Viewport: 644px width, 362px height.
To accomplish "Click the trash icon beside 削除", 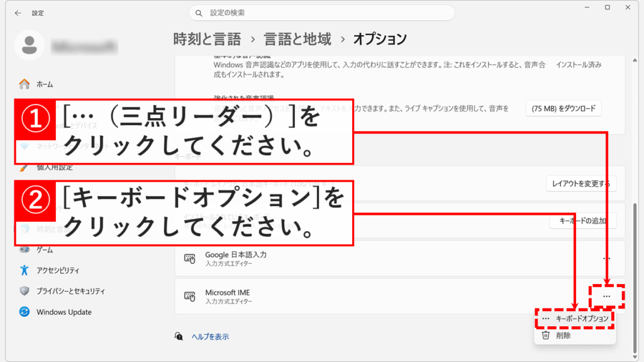I will point(545,336).
